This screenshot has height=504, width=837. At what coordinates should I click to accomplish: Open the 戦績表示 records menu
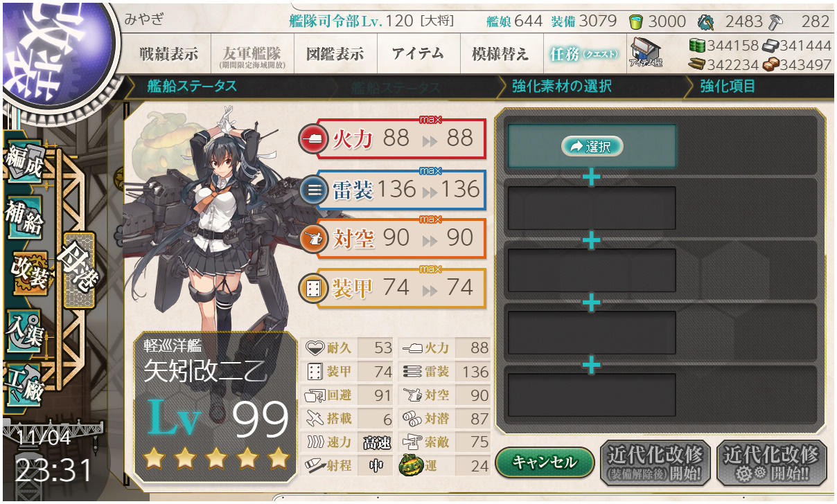tap(168, 54)
